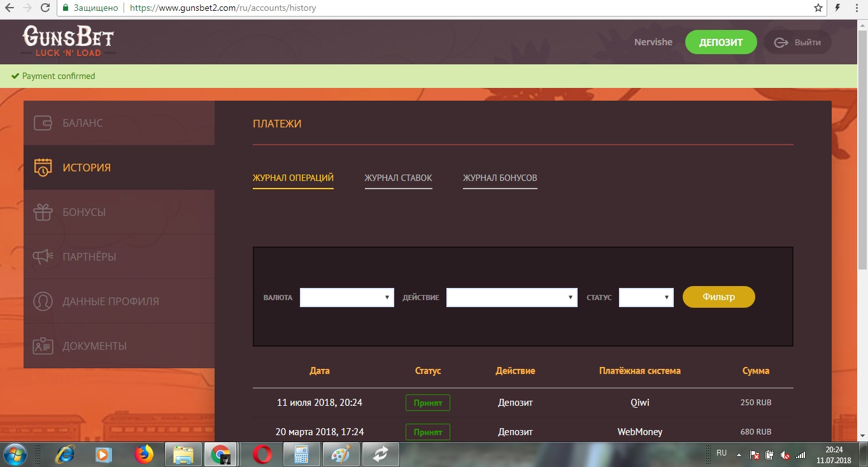Screen dimensions: 868x467
Task: Click the Qiwi payment system cell
Action: tap(640, 403)
